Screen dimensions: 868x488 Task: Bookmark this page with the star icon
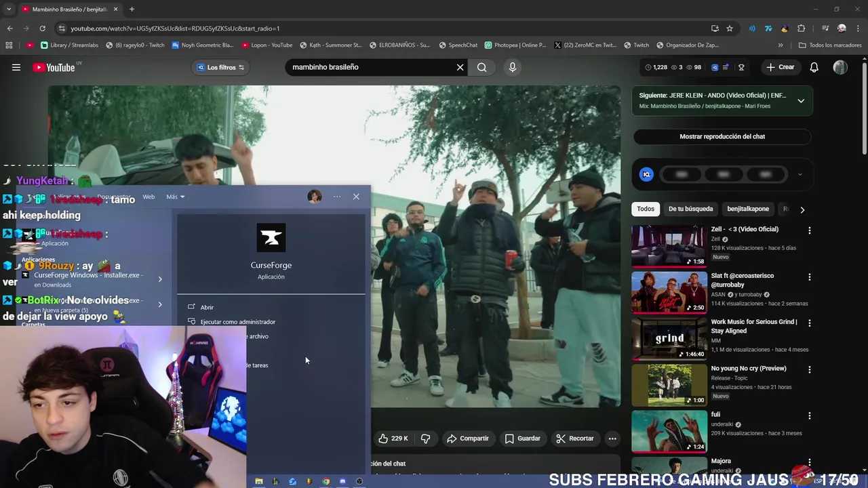[730, 28]
